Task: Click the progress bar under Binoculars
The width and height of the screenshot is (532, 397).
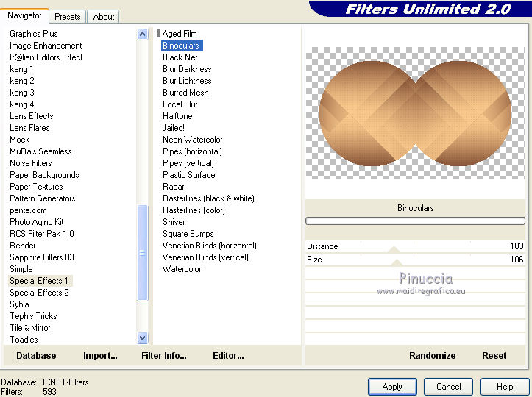Action: click(415, 221)
